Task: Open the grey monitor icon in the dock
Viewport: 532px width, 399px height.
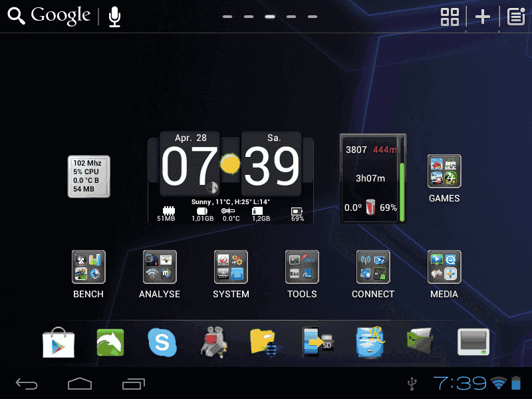Action: pyautogui.click(x=473, y=342)
